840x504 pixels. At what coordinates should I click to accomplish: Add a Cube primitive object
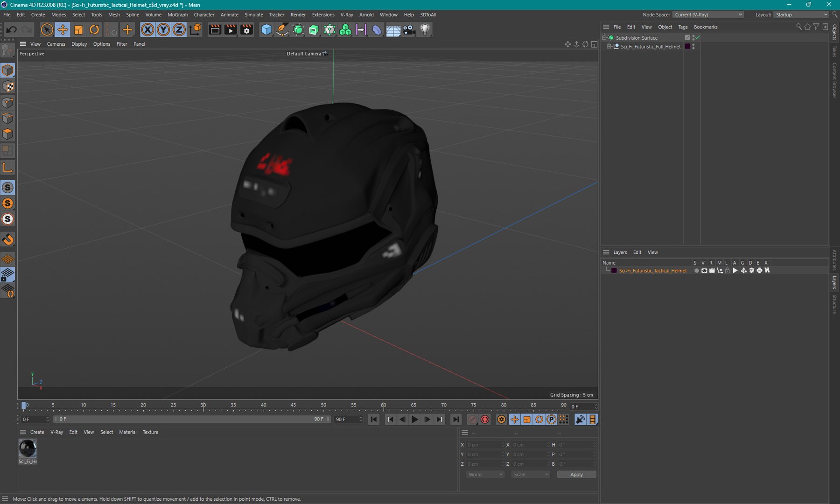[x=266, y=30]
